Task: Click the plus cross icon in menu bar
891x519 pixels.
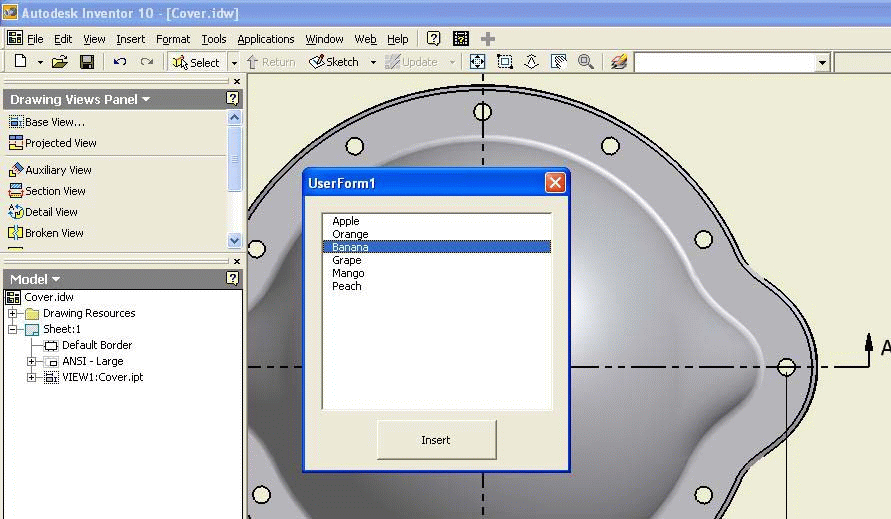Action: [488, 39]
